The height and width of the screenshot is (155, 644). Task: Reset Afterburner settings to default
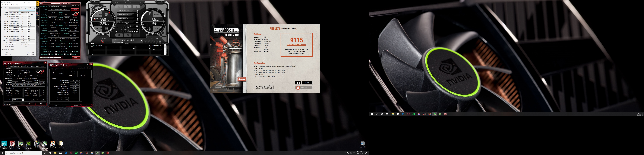click(128, 35)
